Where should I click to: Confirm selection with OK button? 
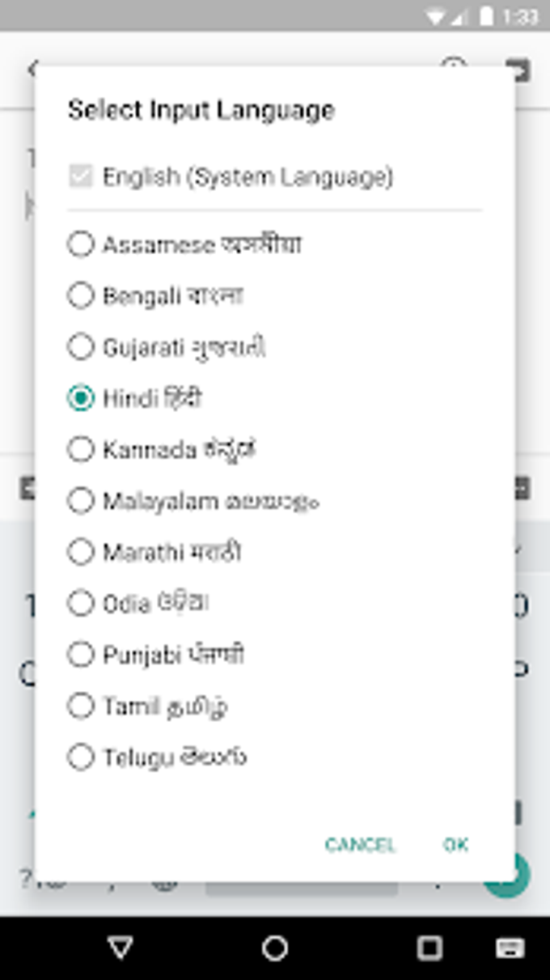[455, 845]
